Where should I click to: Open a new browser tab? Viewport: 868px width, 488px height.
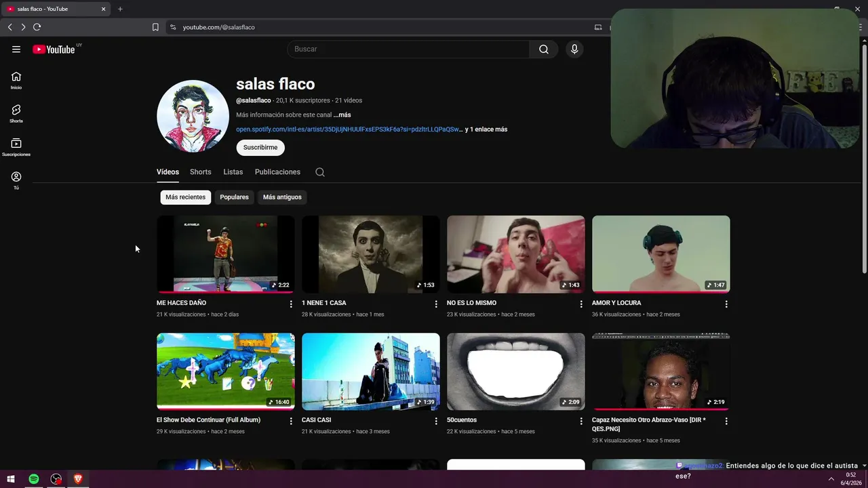[x=120, y=9]
